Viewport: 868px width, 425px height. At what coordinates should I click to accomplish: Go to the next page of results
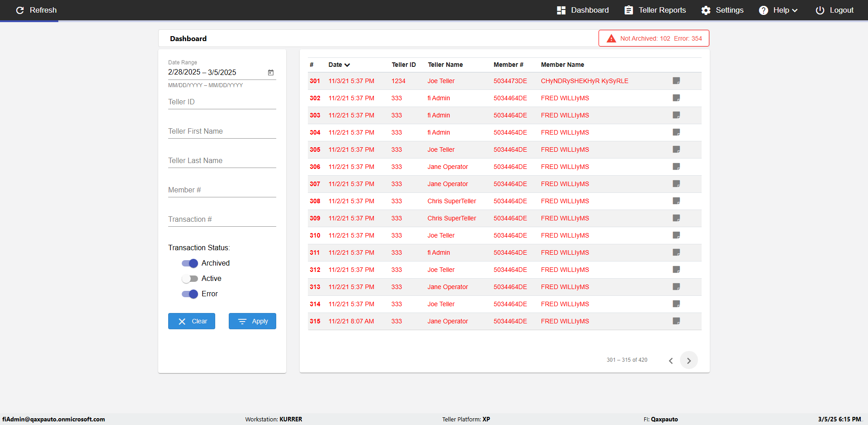coord(689,360)
